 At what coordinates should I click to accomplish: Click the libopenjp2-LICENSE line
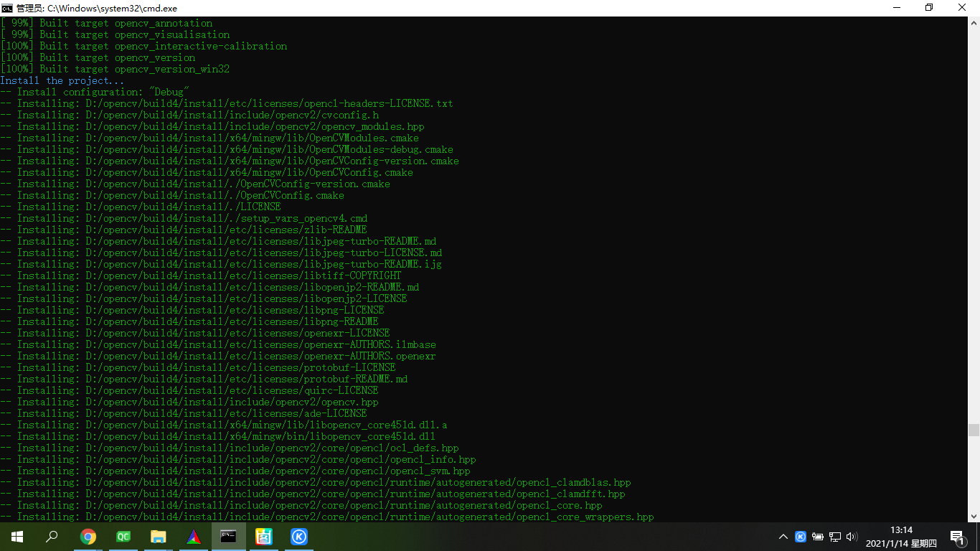coord(204,298)
